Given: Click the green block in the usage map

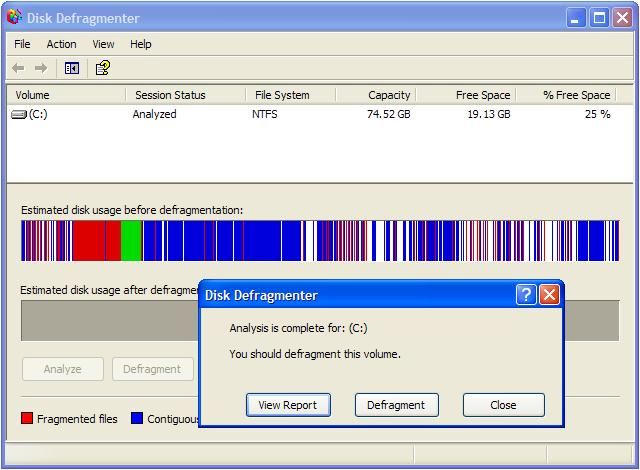Looking at the screenshot, I should pos(131,241).
